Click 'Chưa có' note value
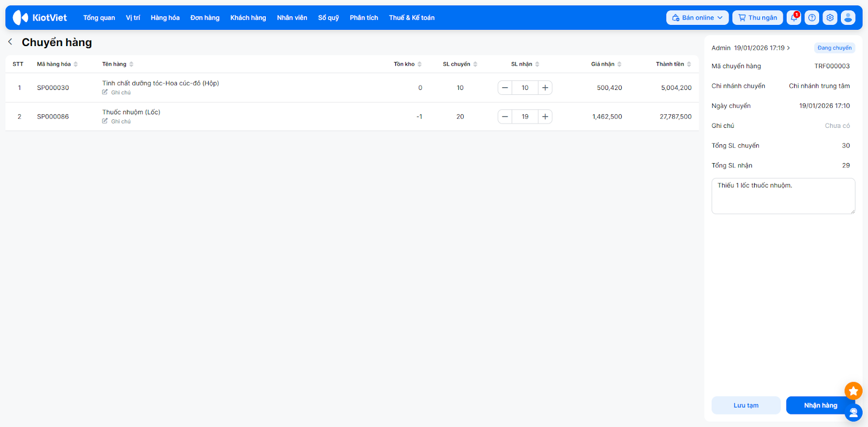868x427 pixels. point(838,126)
